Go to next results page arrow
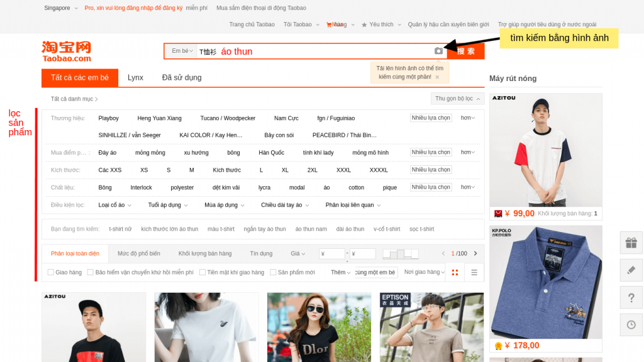Image resolution: width=644 pixels, height=362 pixels. pyautogui.click(x=475, y=253)
